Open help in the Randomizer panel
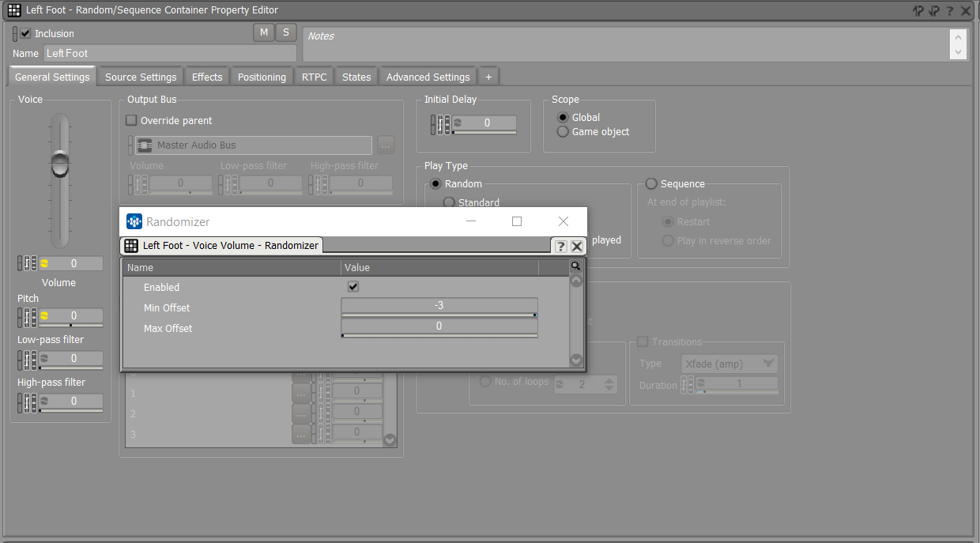980x543 pixels. tap(560, 246)
